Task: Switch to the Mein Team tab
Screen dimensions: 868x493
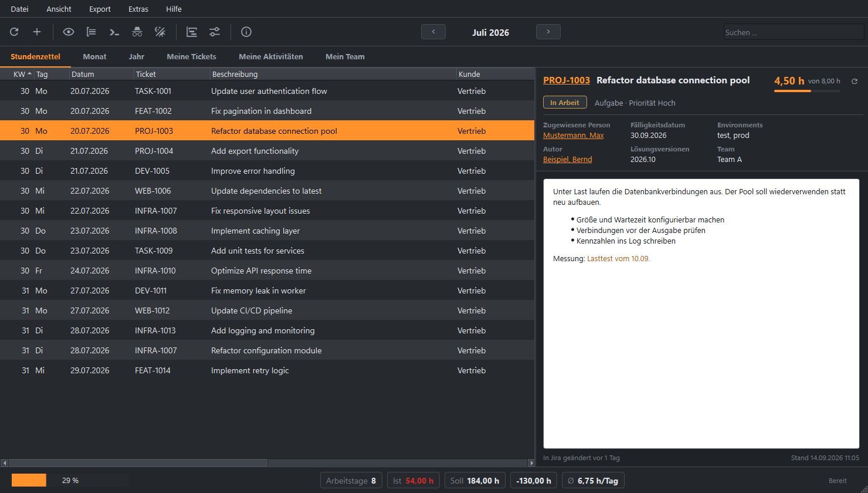Action: tap(345, 57)
